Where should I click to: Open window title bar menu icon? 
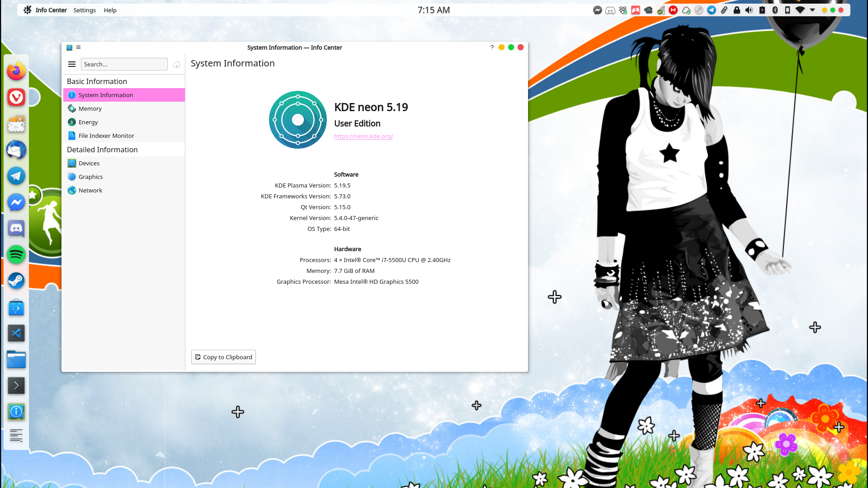coord(78,47)
